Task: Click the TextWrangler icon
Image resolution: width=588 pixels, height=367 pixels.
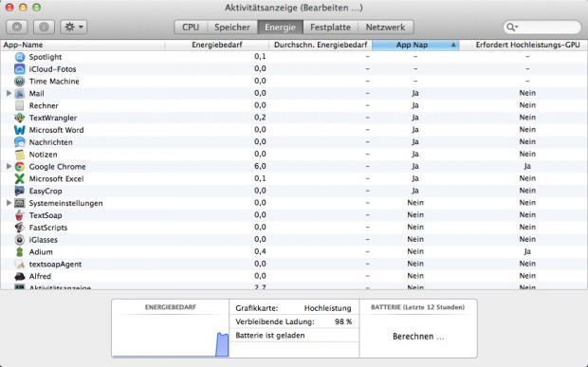Action: [20, 118]
